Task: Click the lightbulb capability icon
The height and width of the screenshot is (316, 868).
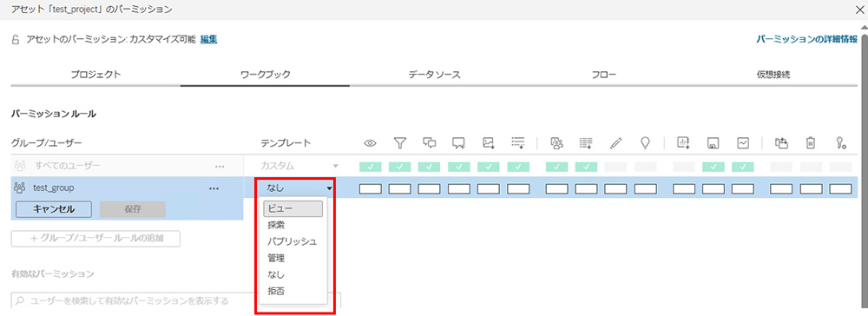Action: coord(645,142)
